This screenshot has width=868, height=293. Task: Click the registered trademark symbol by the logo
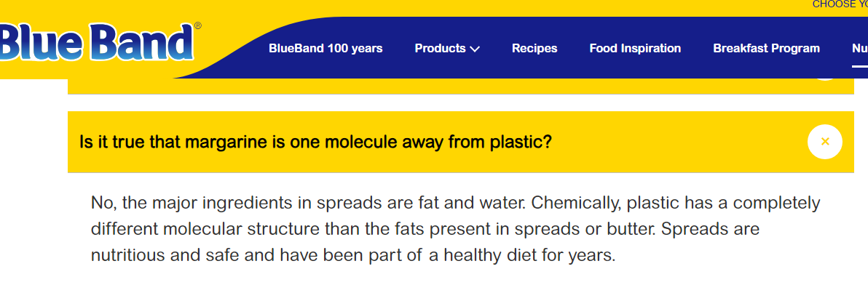pyautogui.click(x=197, y=26)
